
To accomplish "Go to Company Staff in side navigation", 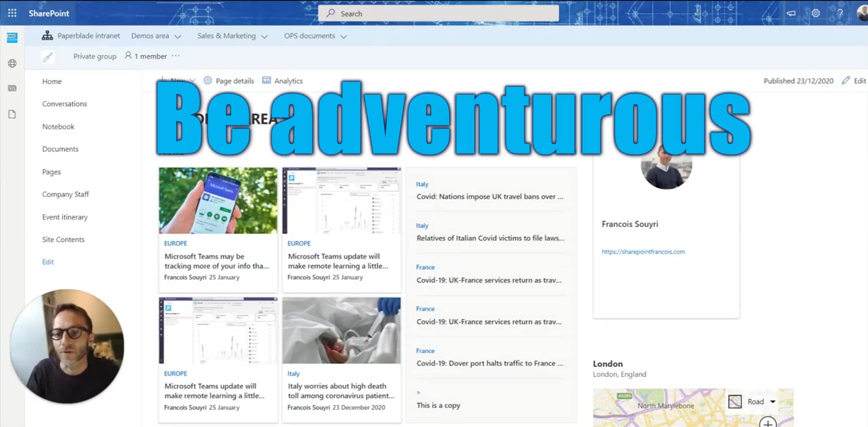I will click(x=66, y=194).
